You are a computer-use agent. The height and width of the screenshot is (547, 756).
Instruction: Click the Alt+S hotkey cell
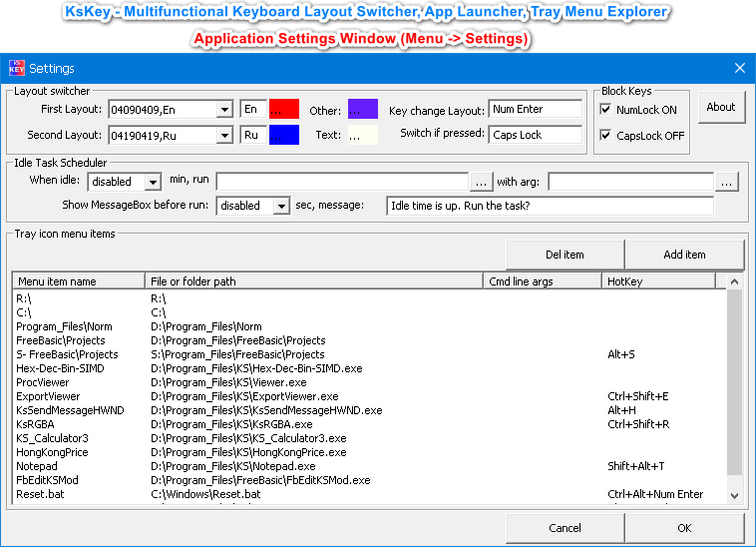tap(621, 355)
